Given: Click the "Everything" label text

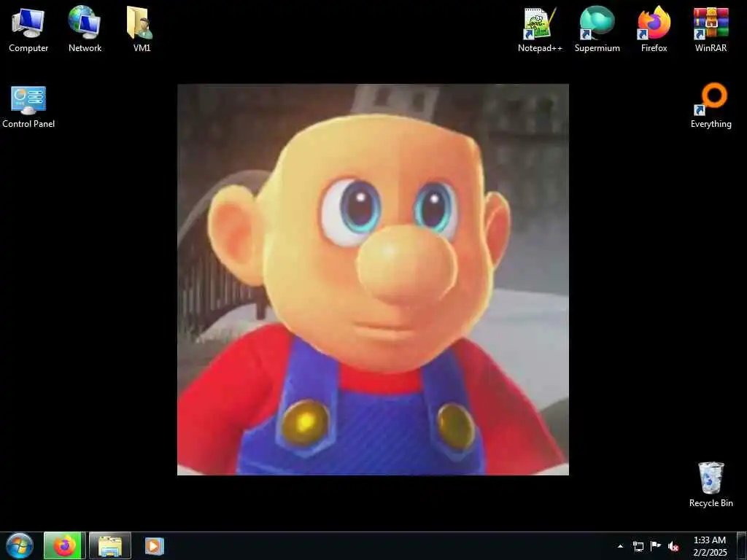Looking at the screenshot, I should (x=711, y=124).
